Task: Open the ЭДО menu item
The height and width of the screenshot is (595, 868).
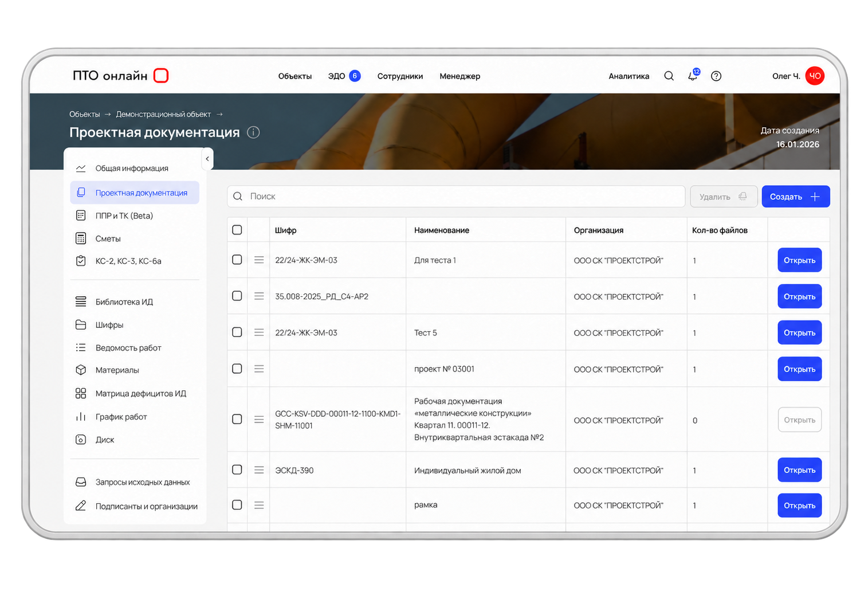Action: click(x=344, y=76)
